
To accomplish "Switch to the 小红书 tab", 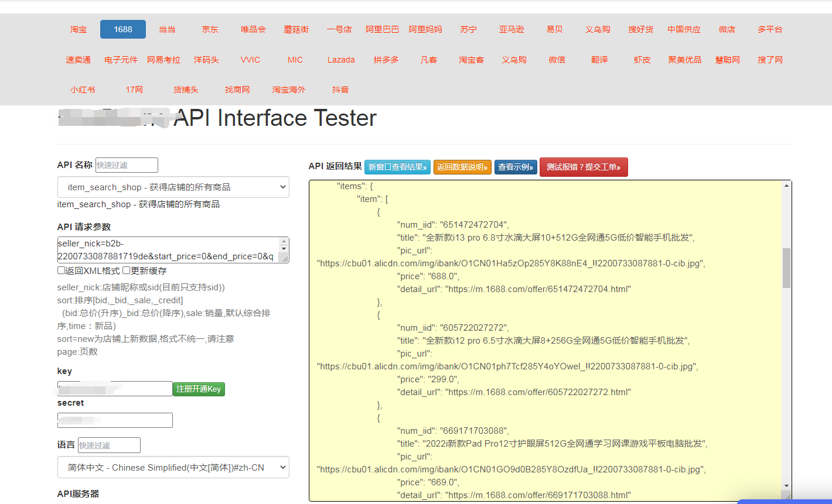I will (x=83, y=90).
